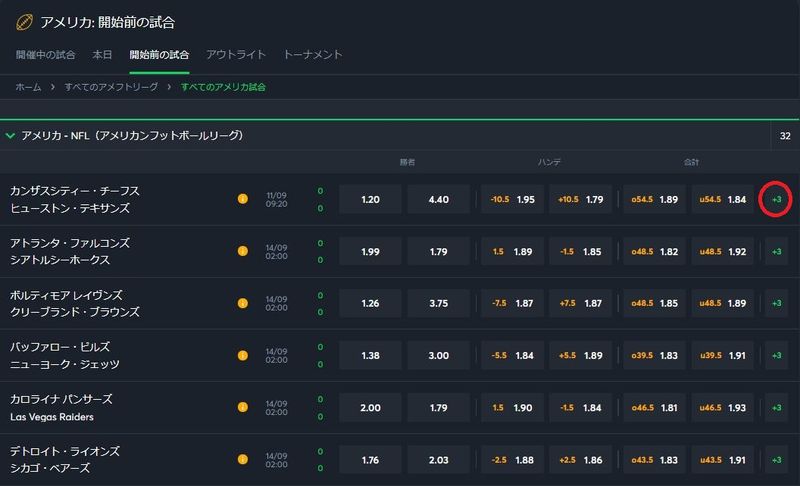Click the American football icon in header

24,22
